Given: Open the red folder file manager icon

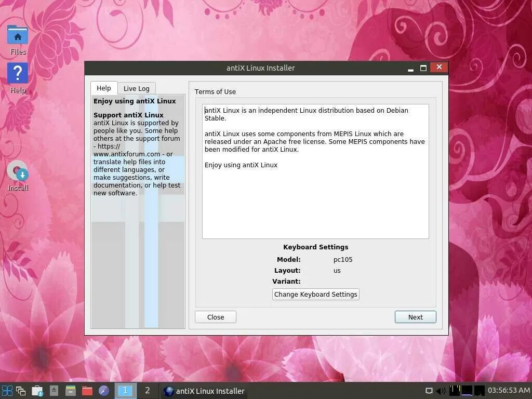Looking at the screenshot, I should click(x=87, y=391).
